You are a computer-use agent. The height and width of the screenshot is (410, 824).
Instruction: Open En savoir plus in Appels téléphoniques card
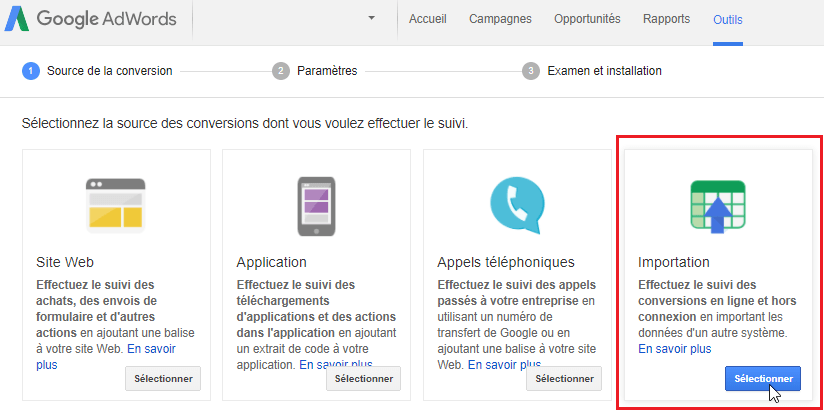(504, 364)
